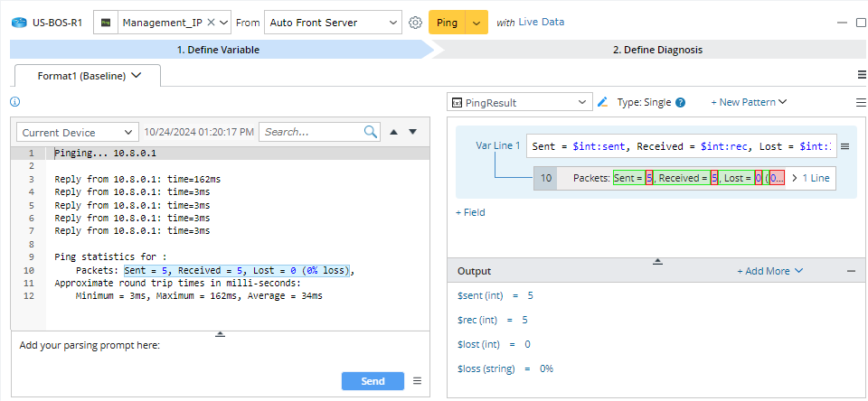The image size is (868, 401).
Task: Click the magnifier icon in the search box
Action: click(x=372, y=132)
